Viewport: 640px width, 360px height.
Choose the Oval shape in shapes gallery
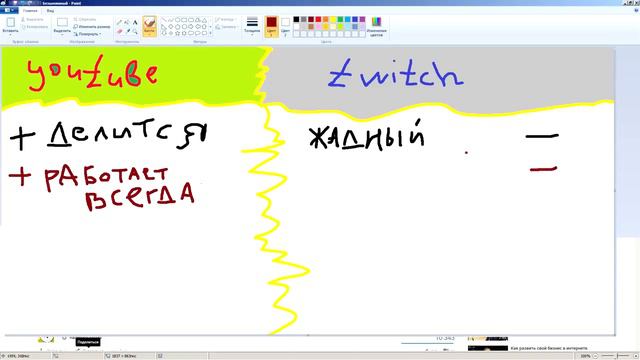pos(178,20)
